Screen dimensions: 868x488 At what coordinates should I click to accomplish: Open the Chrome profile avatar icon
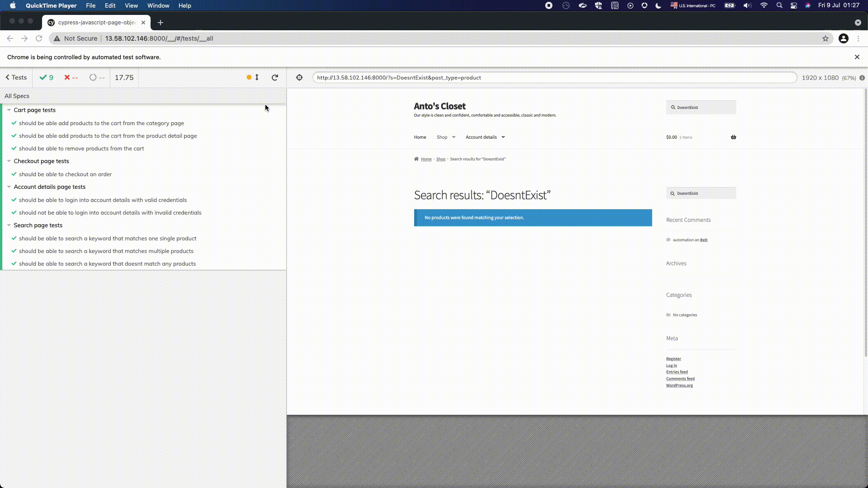pyautogui.click(x=843, y=38)
